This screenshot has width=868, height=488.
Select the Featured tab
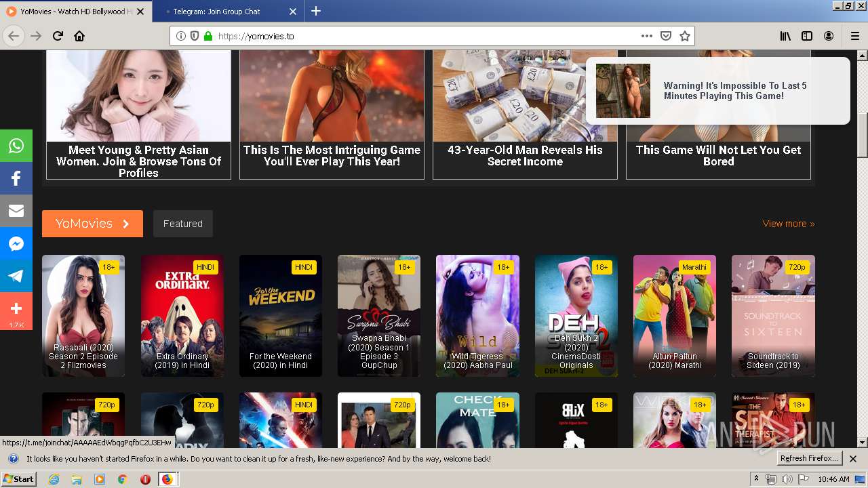point(183,224)
